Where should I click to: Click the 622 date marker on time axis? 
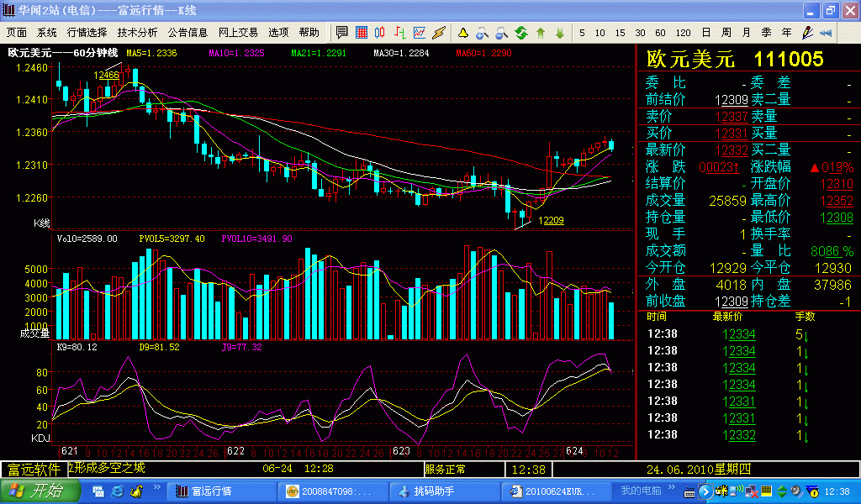click(x=235, y=451)
